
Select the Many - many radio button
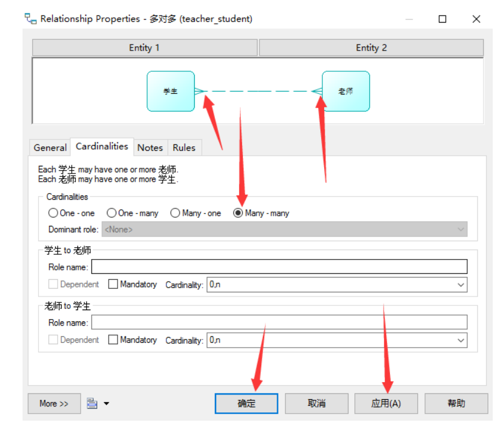point(238,213)
